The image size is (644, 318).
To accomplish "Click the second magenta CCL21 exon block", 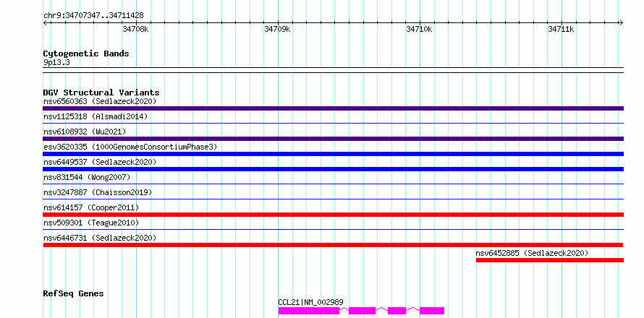I will click(x=363, y=311).
